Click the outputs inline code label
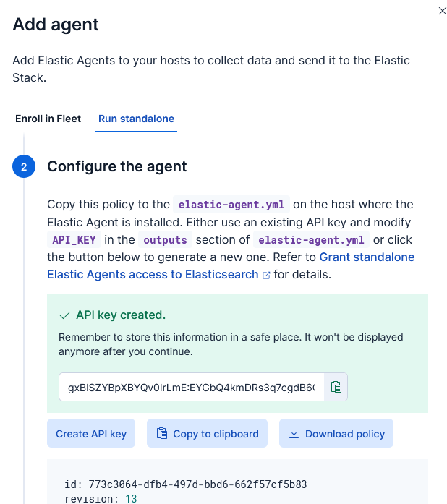This screenshot has height=504, width=447. point(165,240)
